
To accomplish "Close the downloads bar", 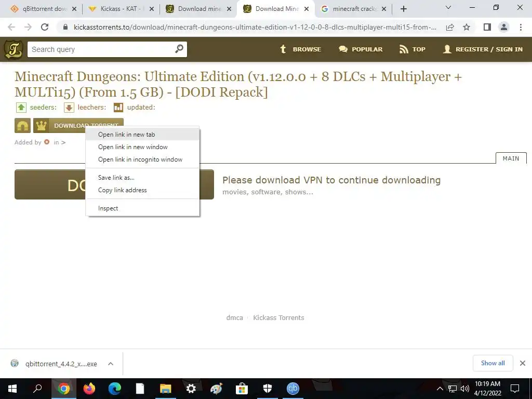I will (523, 363).
